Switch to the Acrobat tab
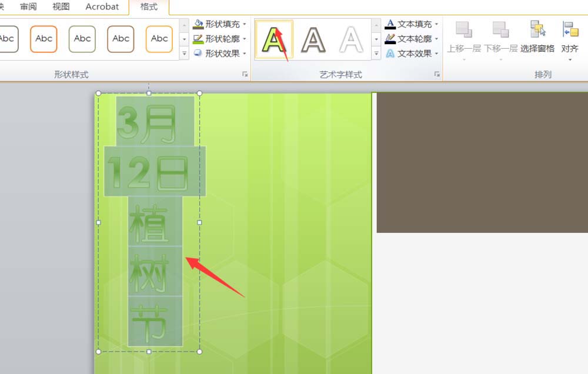This screenshot has width=588, height=374. point(102,6)
